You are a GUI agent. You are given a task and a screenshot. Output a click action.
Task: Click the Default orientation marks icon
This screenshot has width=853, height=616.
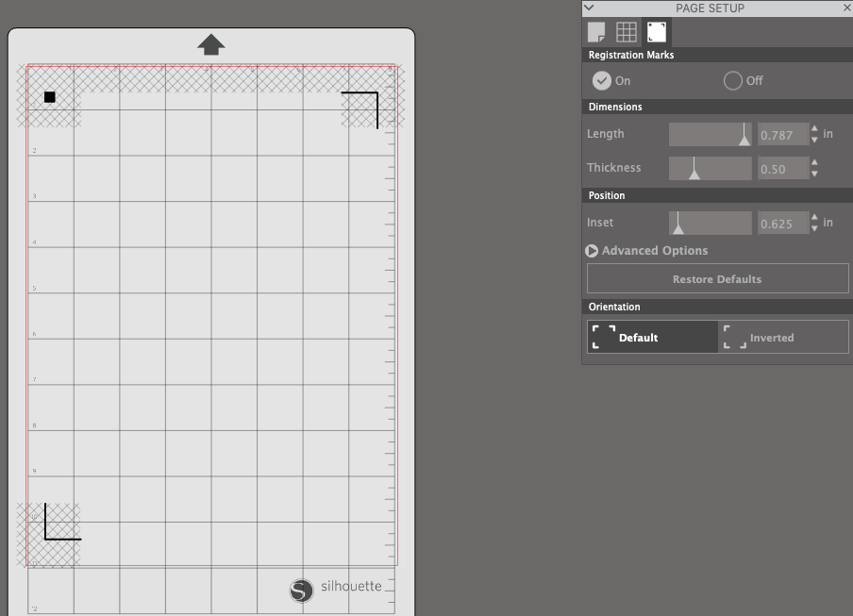[x=603, y=337]
